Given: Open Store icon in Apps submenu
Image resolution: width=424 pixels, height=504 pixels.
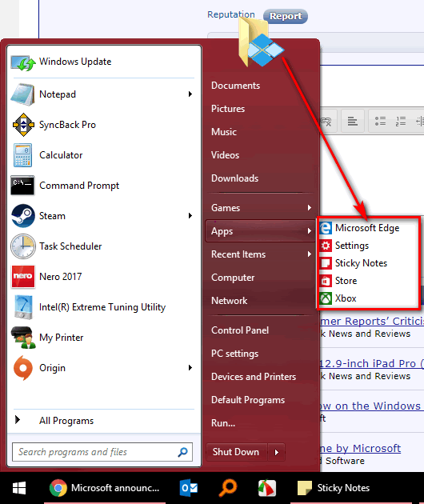Looking at the screenshot, I should (326, 281).
